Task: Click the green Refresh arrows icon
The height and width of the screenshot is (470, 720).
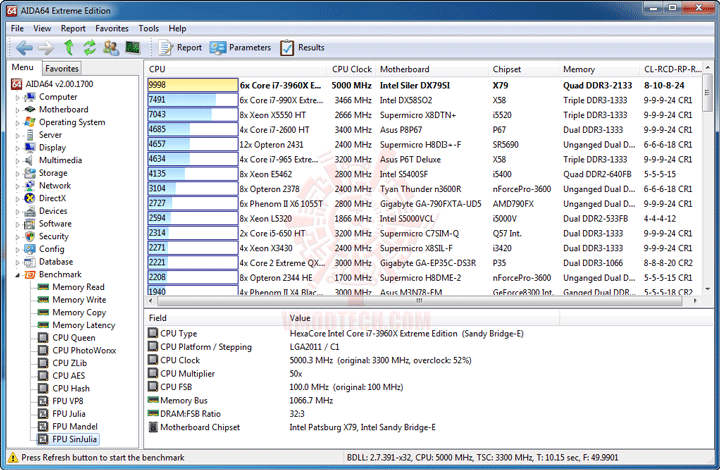Action: (90, 47)
